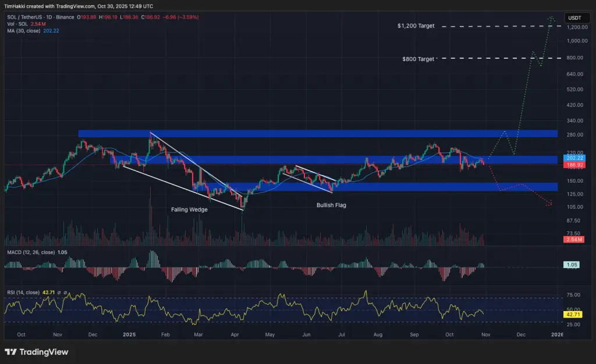The height and width of the screenshot is (364, 596).
Task: Select the Falling Wedge text annotation
Action: (x=189, y=209)
